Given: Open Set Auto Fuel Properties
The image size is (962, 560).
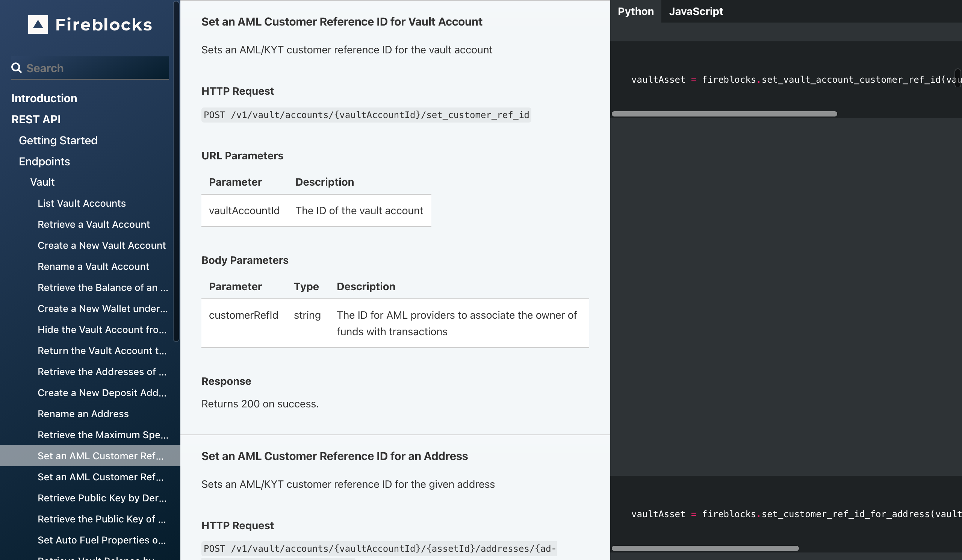Looking at the screenshot, I should coord(101,540).
